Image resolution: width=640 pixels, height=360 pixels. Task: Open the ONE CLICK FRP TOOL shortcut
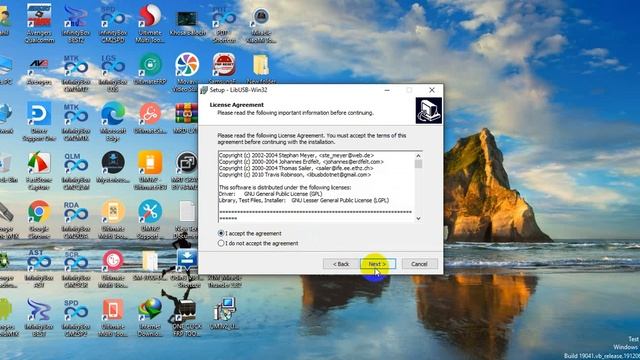187,317
